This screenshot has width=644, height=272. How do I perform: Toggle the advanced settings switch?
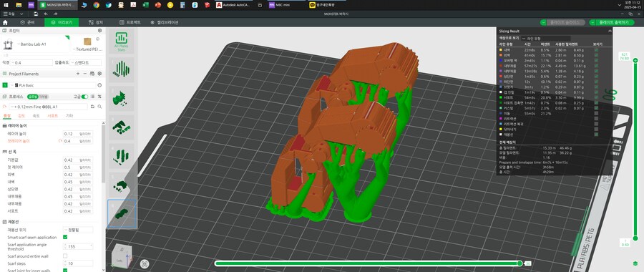pos(84,97)
